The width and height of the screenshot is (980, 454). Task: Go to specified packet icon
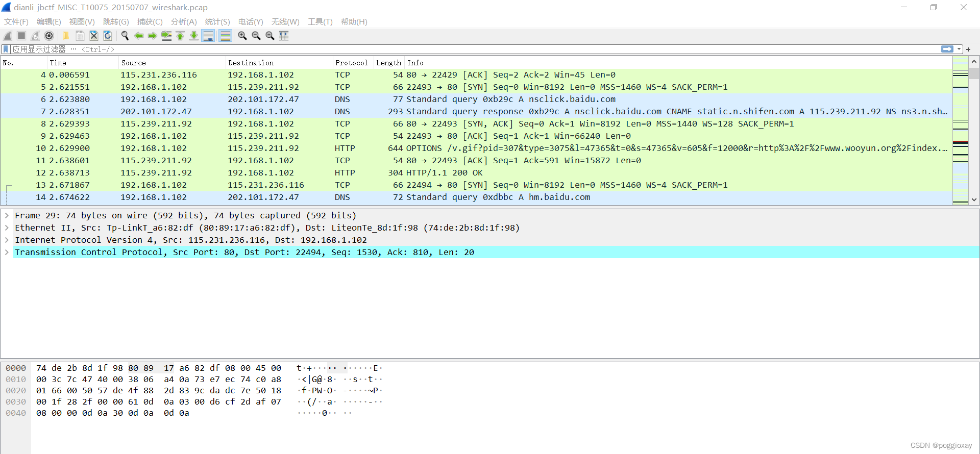click(166, 36)
